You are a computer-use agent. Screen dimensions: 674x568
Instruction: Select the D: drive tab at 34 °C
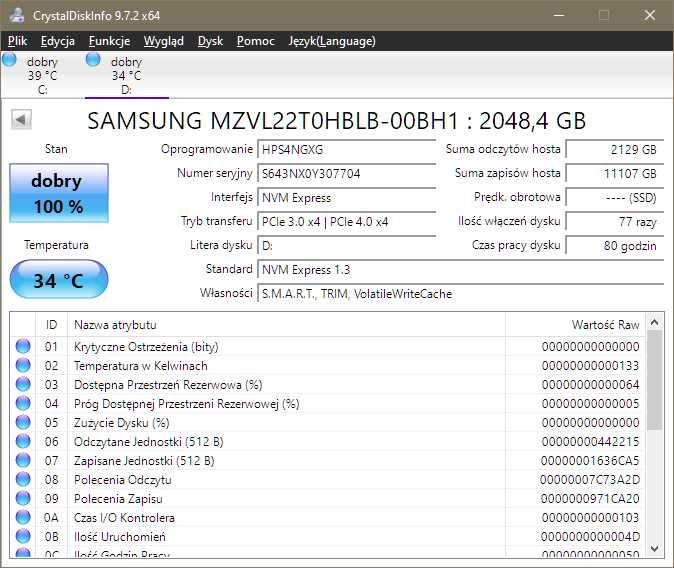pos(126,75)
